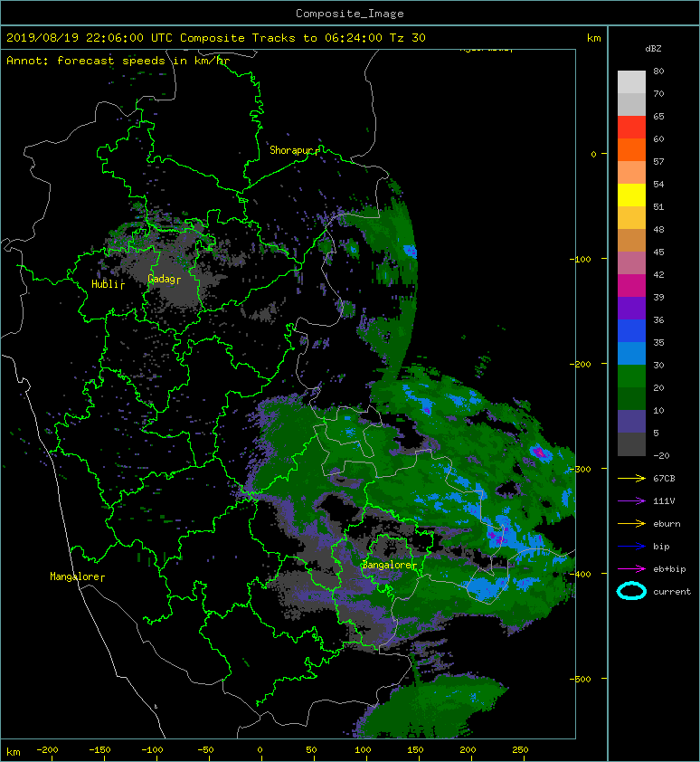Pick the dark gray 5 dBZ swatch
Image resolution: width=700 pixels, height=762 pixels.
pyautogui.click(x=631, y=444)
